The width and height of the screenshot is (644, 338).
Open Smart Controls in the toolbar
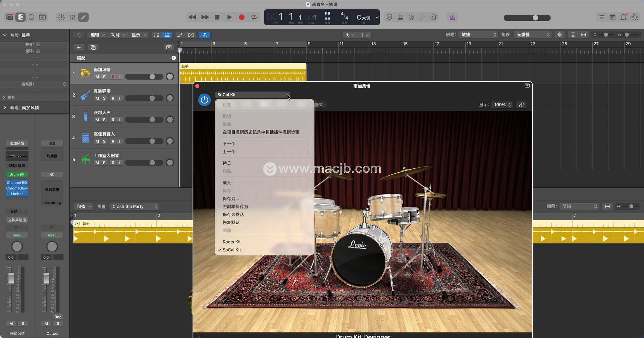pos(61,17)
